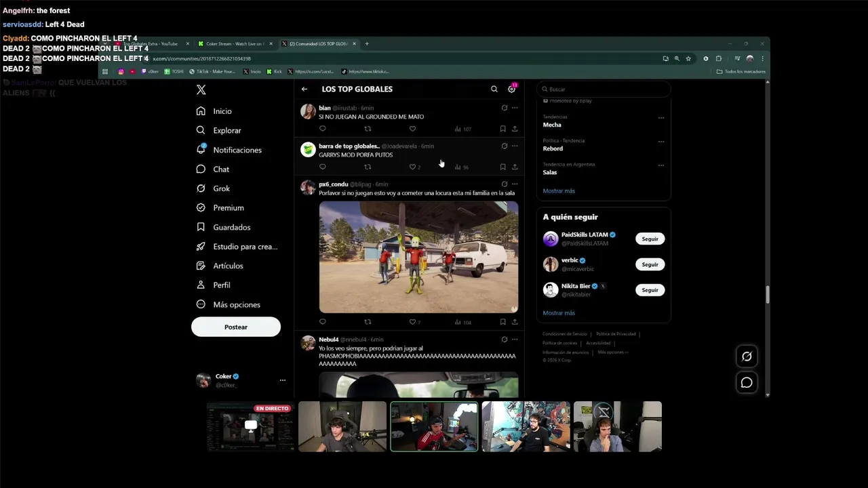
Task: Bookmark bian's GROUNDED post
Action: 502,129
